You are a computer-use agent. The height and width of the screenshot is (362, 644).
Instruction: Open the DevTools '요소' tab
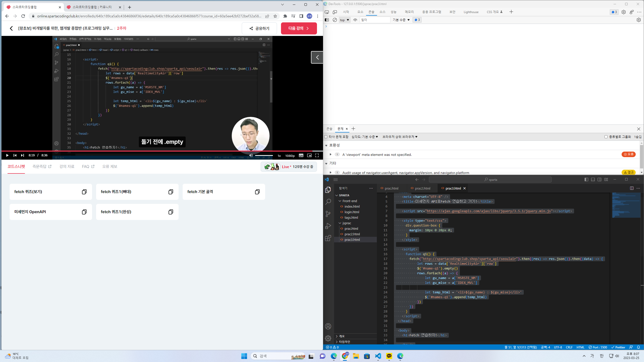pyautogui.click(x=360, y=12)
